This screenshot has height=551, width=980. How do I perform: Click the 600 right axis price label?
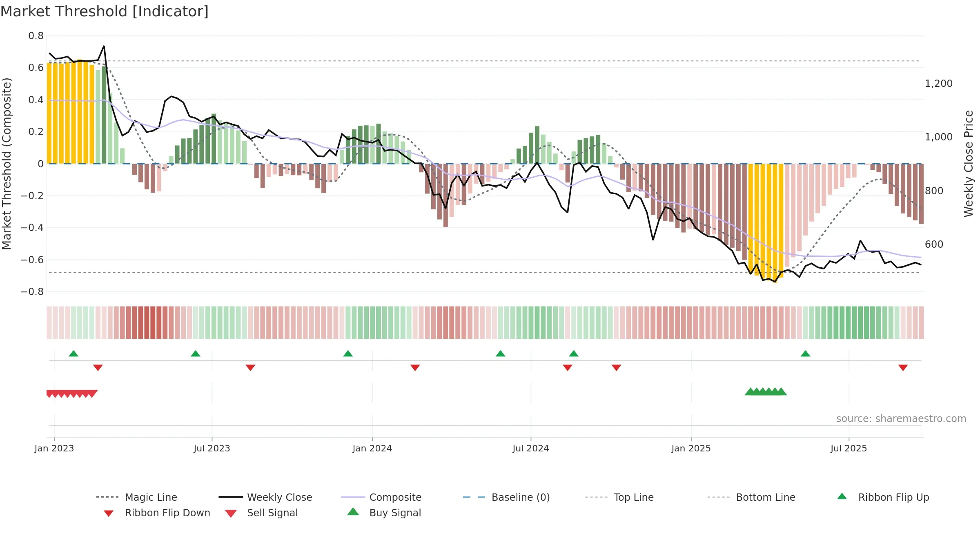[x=934, y=244]
